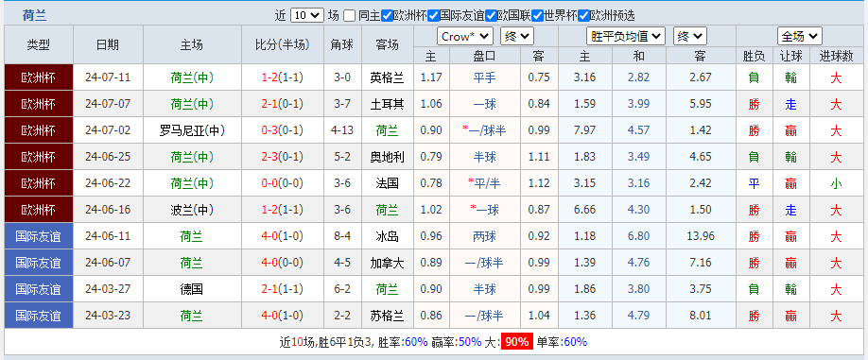Open the 2-3(0-1) score against 奥地利
The height and width of the screenshot is (360, 868).
point(283,157)
